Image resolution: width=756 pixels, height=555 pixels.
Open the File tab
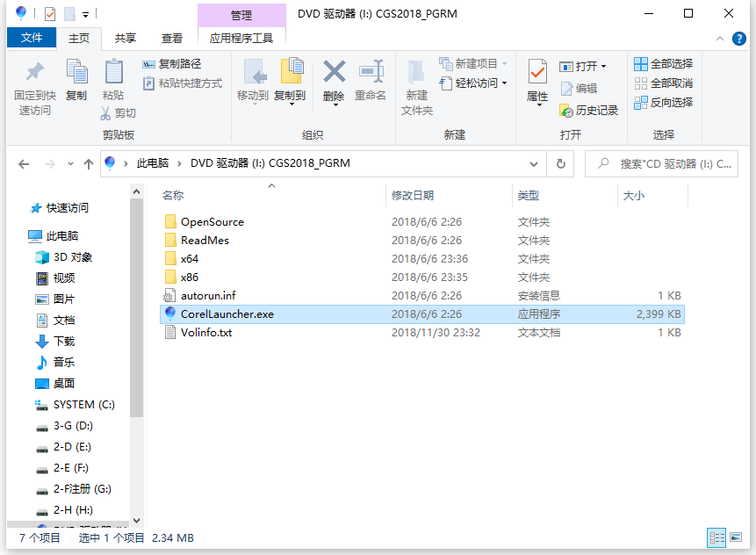tap(32, 38)
